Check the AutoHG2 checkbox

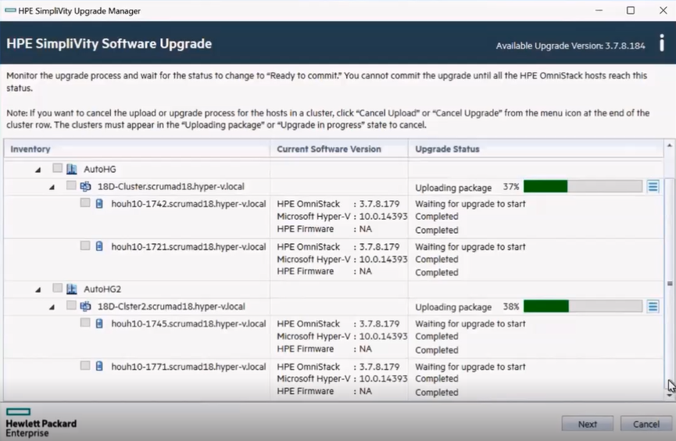[57, 288]
